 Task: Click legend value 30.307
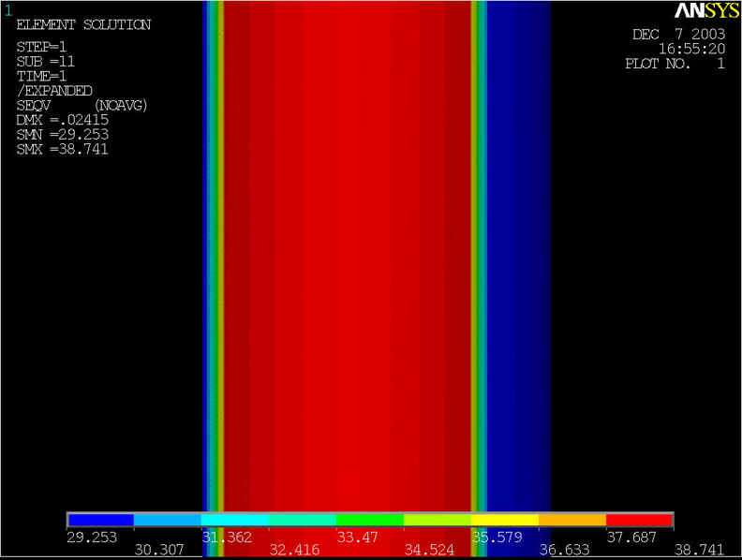point(159,550)
